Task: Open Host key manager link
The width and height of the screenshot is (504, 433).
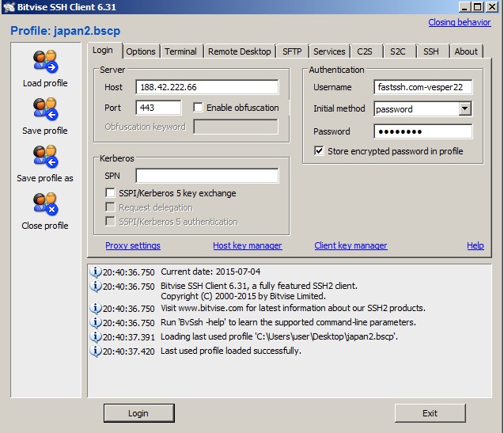Action: 247,245
